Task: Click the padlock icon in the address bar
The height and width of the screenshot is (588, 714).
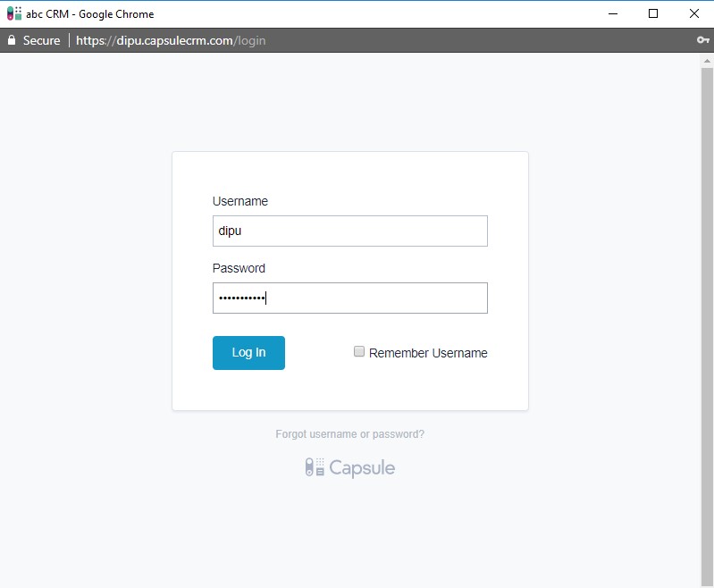Action: coord(12,40)
